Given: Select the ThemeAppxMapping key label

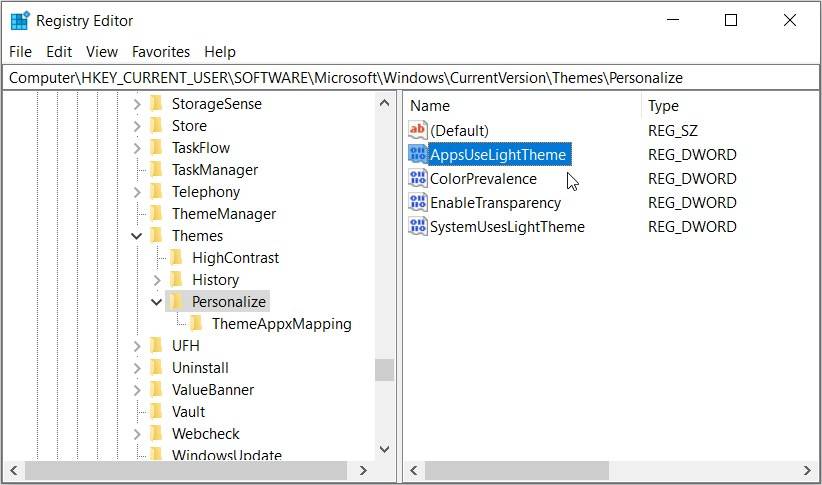Looking at the screenshot, I should click(282, 324).
